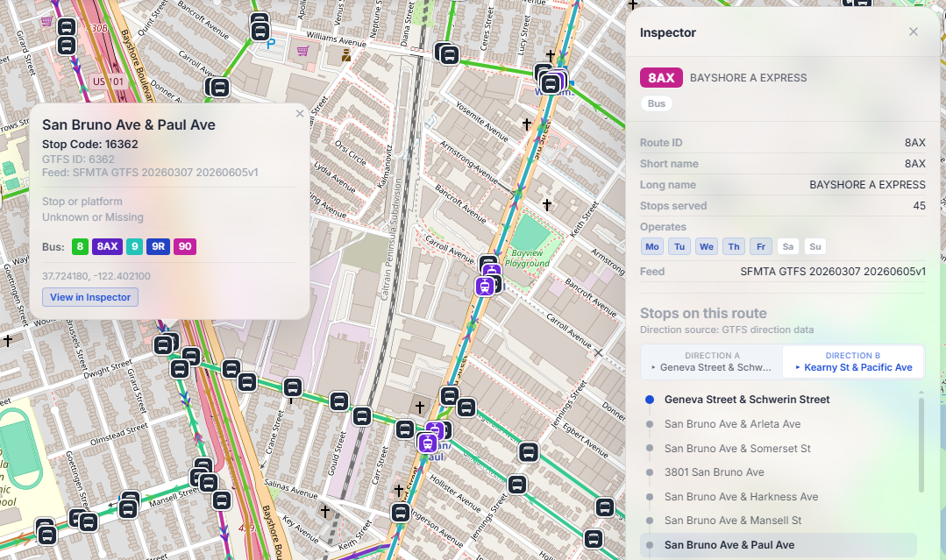946x560 pixels.
Task: Switch to Direction A Geneva Street tab
Action: coord(712,362)
